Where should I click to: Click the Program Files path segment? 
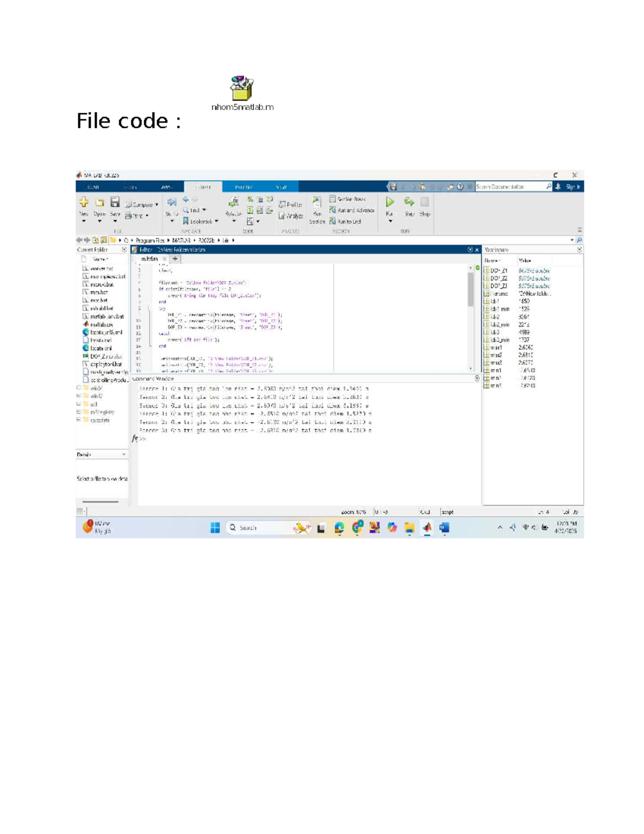coord(150,241)
